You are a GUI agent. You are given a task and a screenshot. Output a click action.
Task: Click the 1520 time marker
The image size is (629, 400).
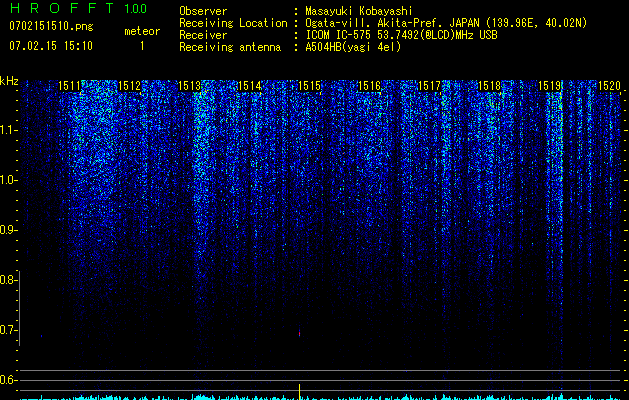[609, 86]
